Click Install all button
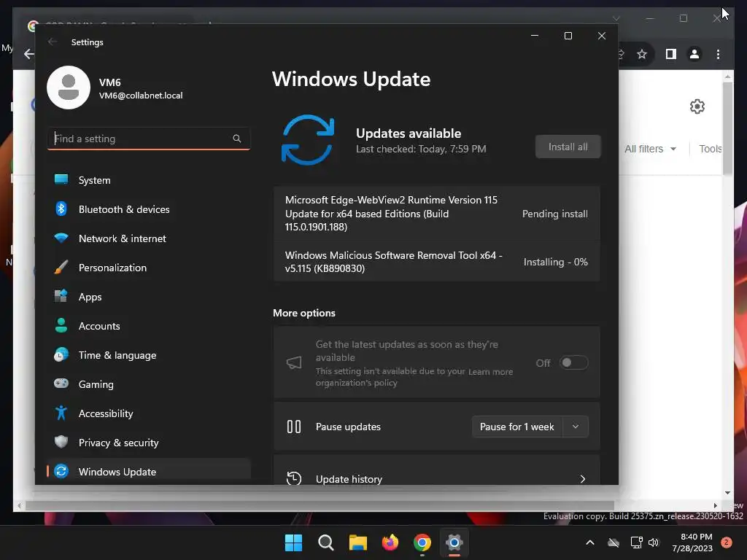747x560 pixels. click(568, 147)
